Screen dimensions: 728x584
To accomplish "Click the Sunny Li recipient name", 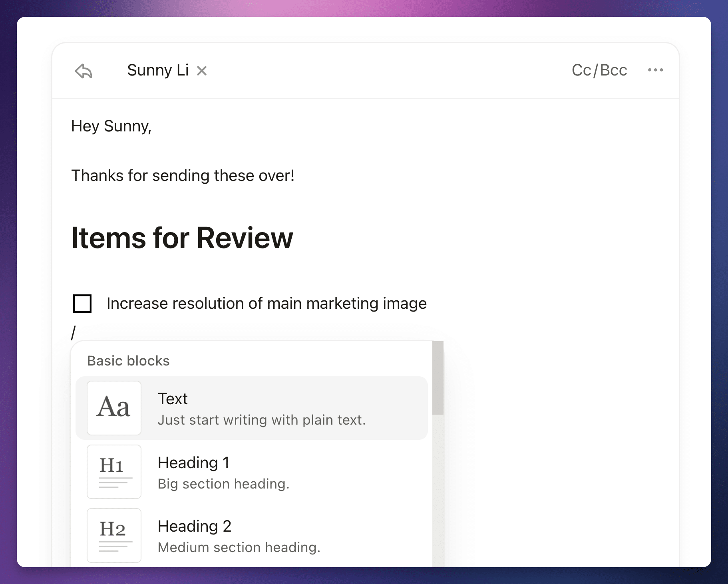I will 158,70.
